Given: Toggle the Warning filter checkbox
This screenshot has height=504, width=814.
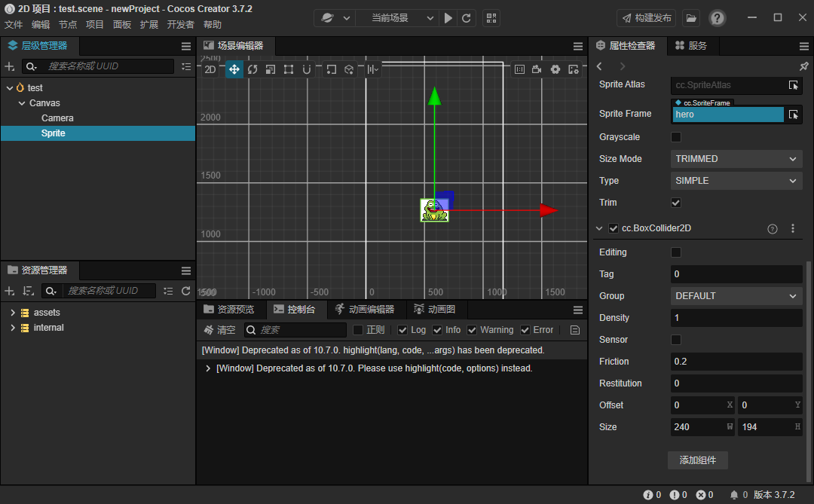Looking at the screenshot, I should (472, 330).
